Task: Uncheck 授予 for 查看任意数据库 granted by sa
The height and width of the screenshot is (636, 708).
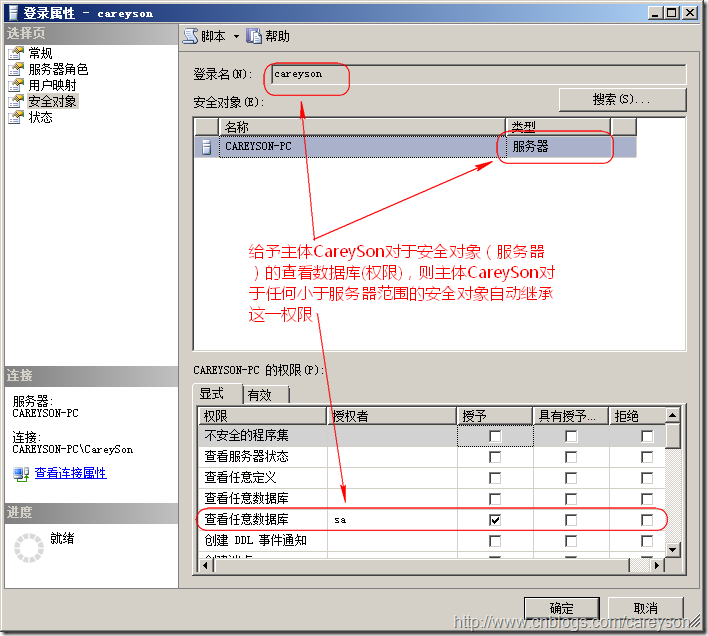Action: coord(495,520)
